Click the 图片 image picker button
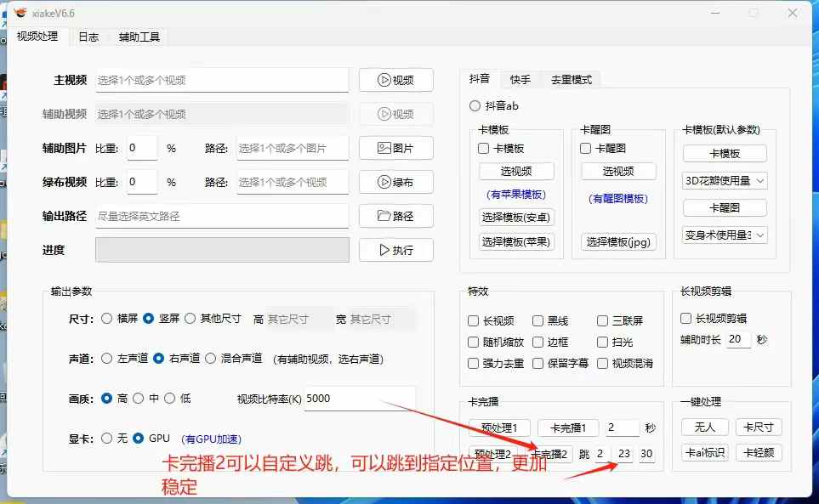The width and height of the screenshot is (819, 504). (395, 148)
